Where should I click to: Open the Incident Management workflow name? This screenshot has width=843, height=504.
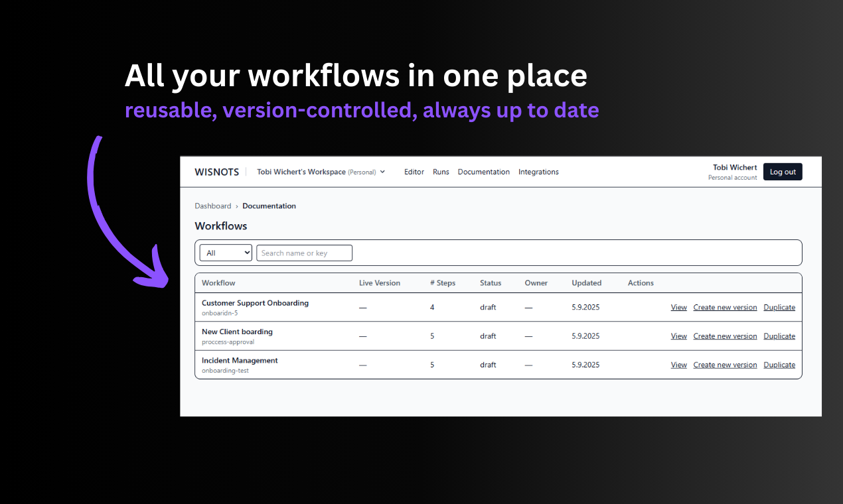click(240, 361)
